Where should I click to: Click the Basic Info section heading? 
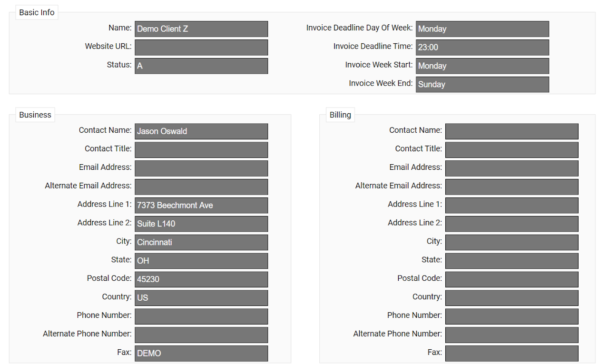(x=37, y=12)
